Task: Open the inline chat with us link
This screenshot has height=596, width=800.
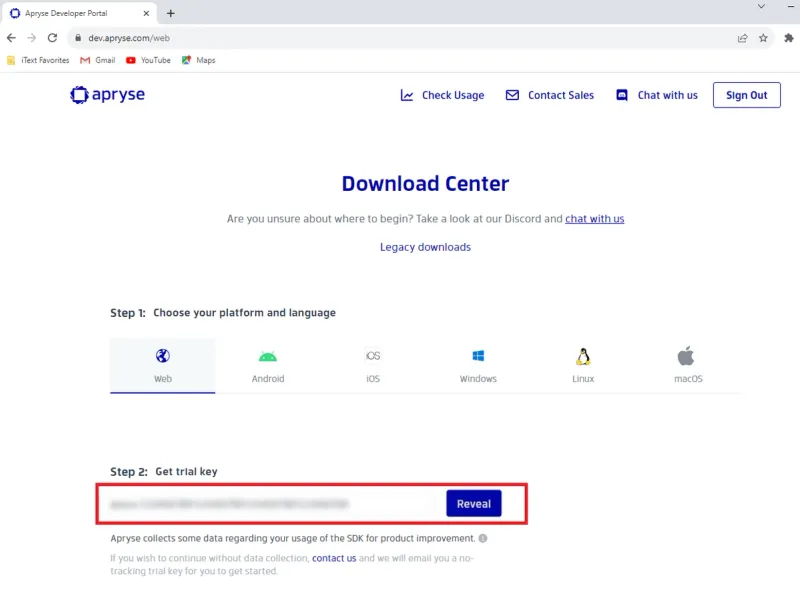Action: (594, 218)
